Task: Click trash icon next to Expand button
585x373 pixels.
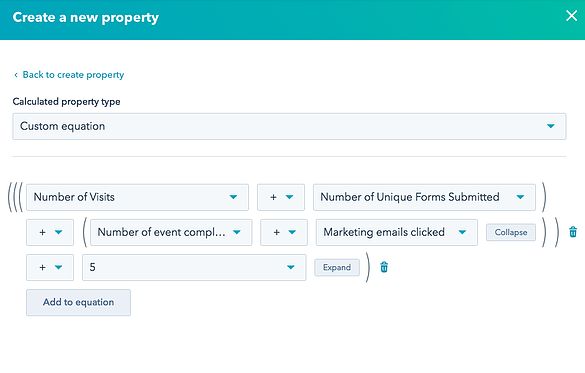Action: (384, 267)
